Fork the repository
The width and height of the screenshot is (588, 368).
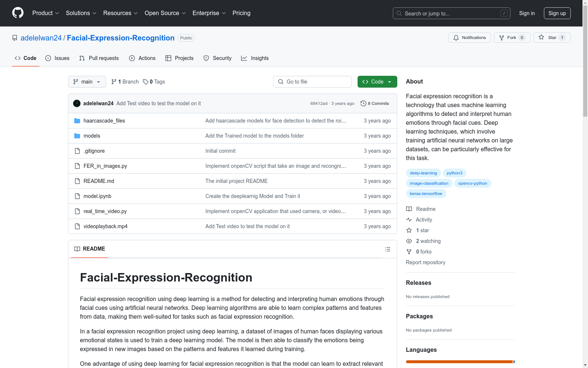coord(512,38)
